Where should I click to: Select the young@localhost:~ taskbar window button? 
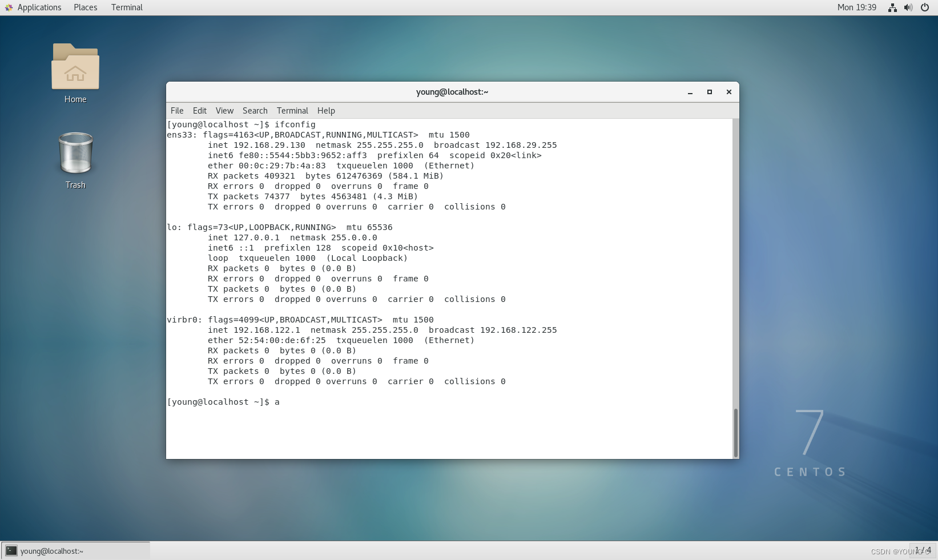tap(51, 550)
